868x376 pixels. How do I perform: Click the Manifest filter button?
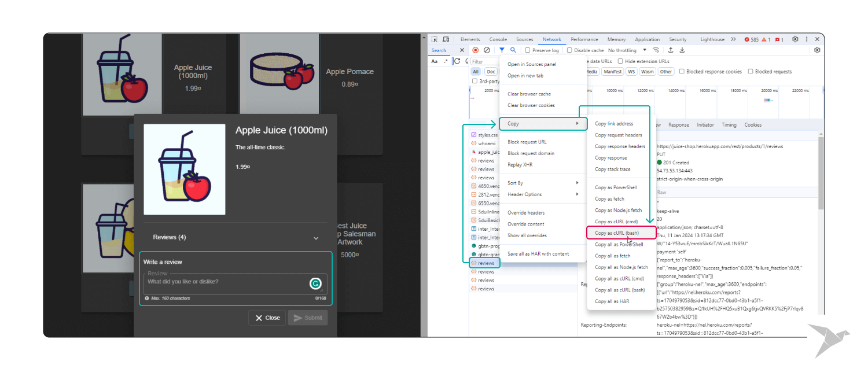[612, 72]
